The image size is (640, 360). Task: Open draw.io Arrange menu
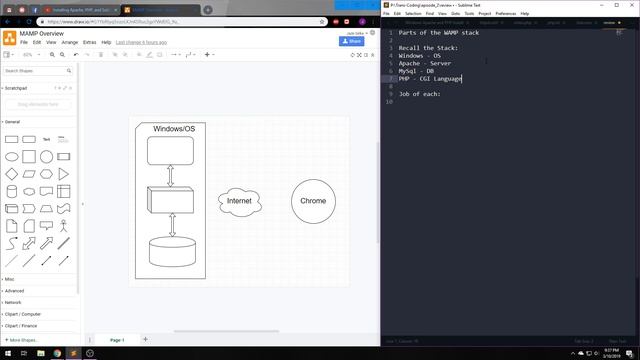(70, 42)
